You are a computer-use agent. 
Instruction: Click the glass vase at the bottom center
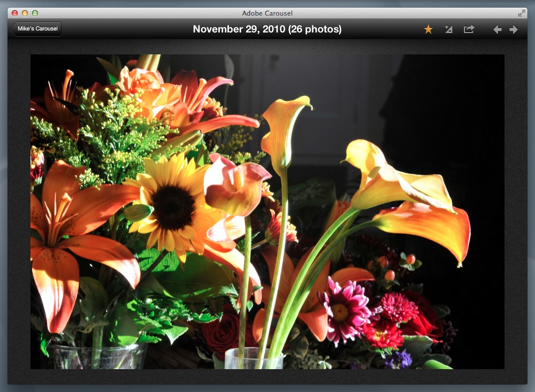(x=253, y=358)
